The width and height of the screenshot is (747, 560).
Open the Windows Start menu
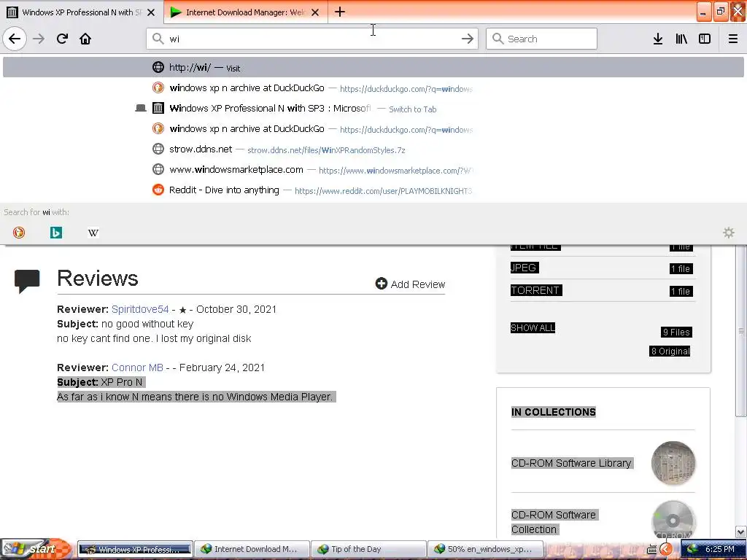pyautogui.click(x=36, y=549)
